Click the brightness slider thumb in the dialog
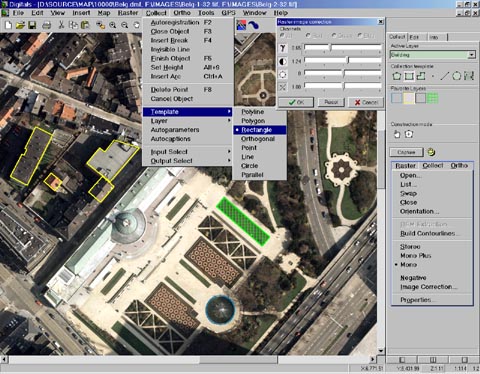Viewport: 480px width, 374px height. pos(343,73)
